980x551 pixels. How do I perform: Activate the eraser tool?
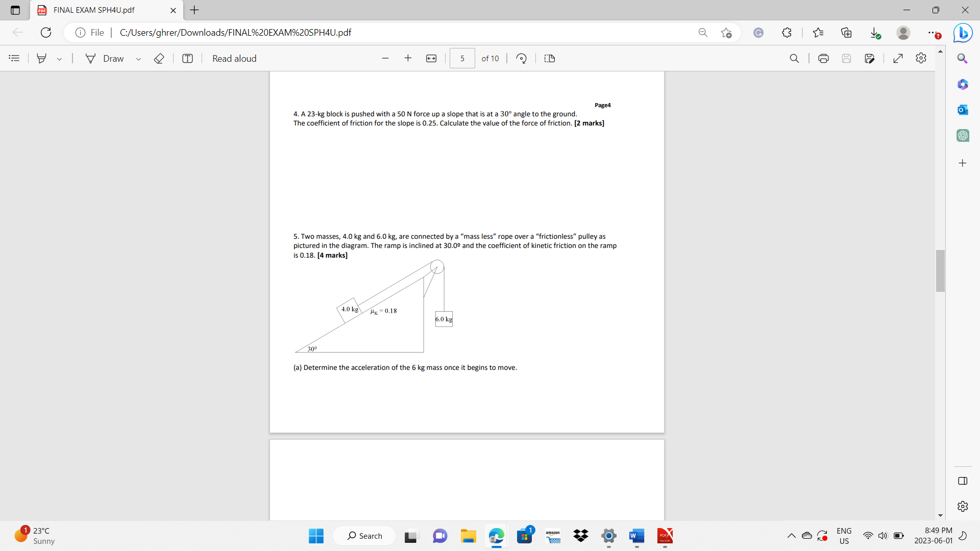159,58
